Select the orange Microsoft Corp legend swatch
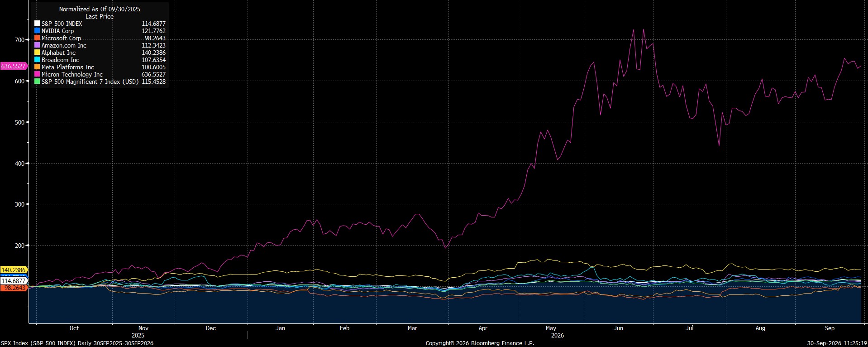This screenshot has height=347, width=868. 37,38
